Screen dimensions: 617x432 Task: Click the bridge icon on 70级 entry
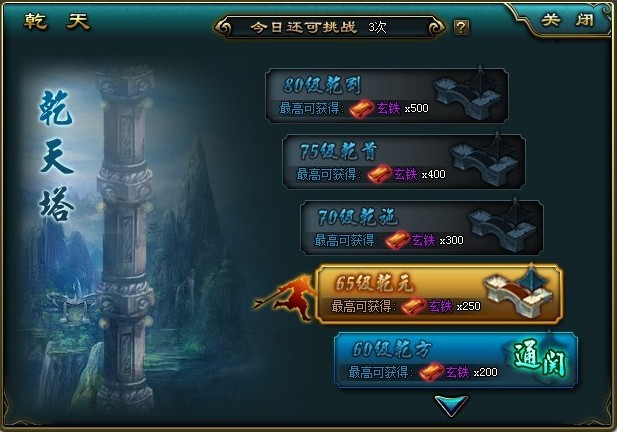501,225
